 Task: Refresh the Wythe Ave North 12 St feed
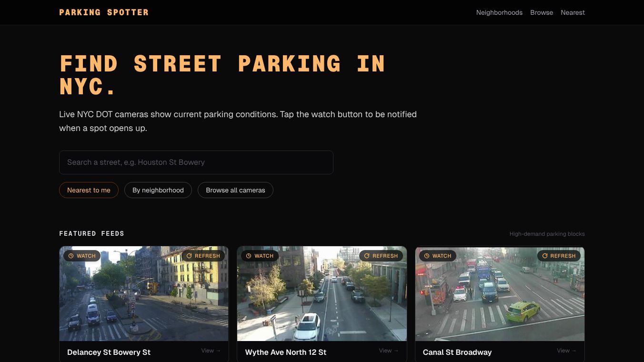point(381,256)
